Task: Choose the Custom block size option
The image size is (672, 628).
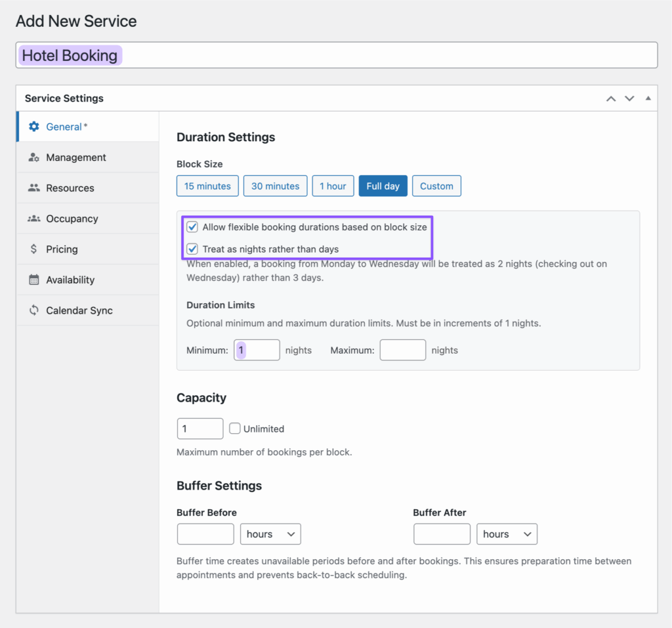Action: click(x=436, y=186)
